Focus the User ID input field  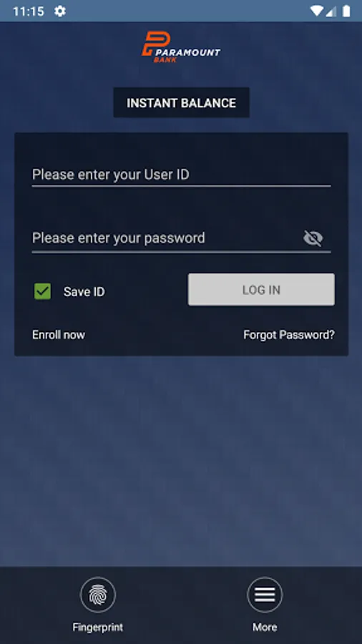tap(182, 175)
